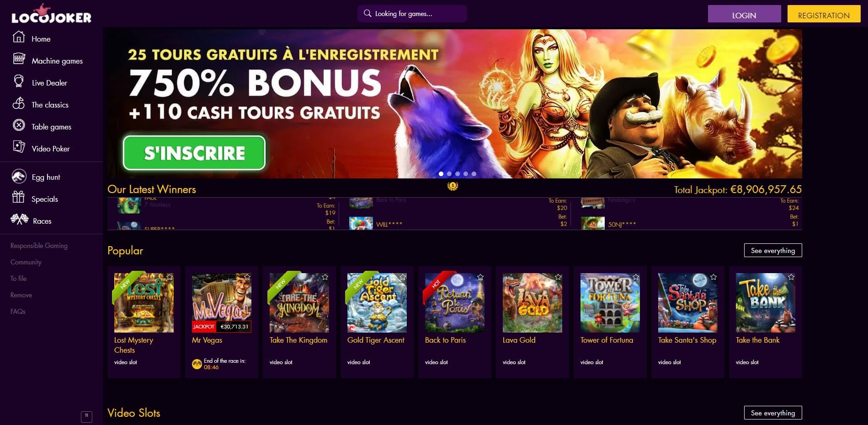Screen dimensions: 868x425
Task: Open The classics cherry icon
Action: 19,103
